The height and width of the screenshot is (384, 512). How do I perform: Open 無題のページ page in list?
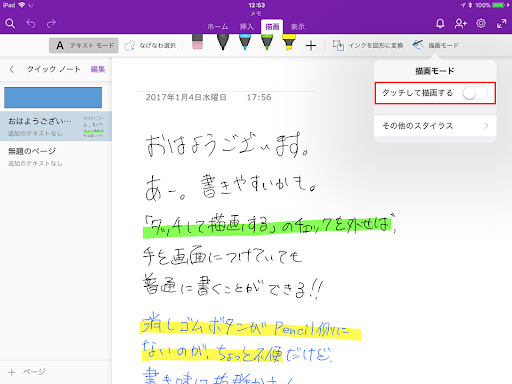56,156
